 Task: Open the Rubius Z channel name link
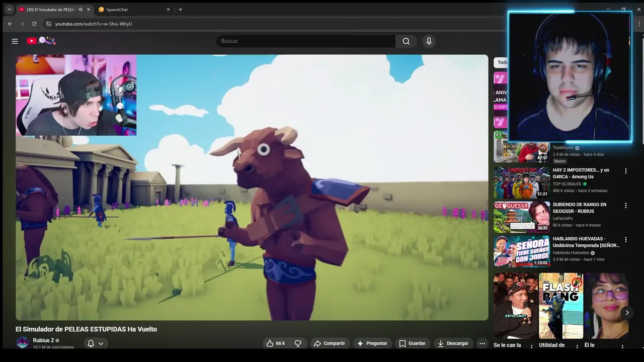(43, 340)
